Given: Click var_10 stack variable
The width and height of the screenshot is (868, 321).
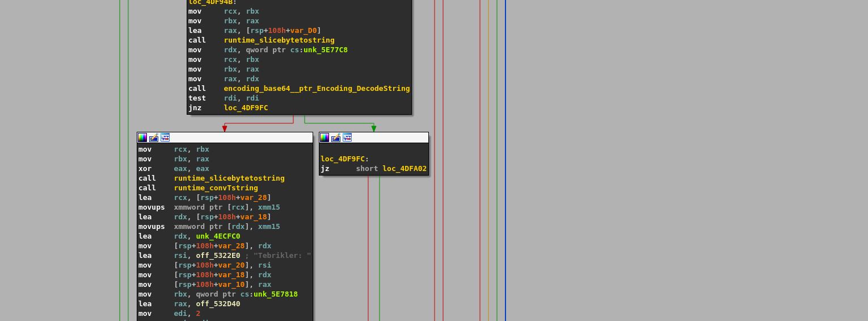Looking at the screenshot, I should [x=231, y=285].
